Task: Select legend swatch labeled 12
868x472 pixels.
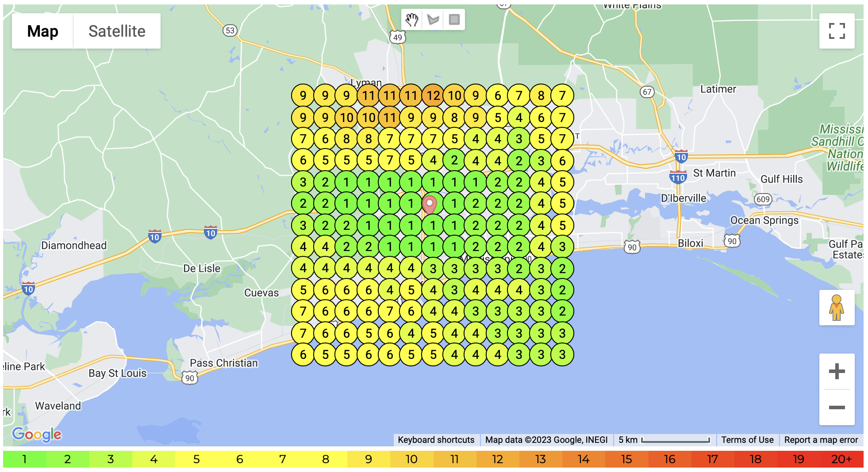Action: [x=497, y=459]
